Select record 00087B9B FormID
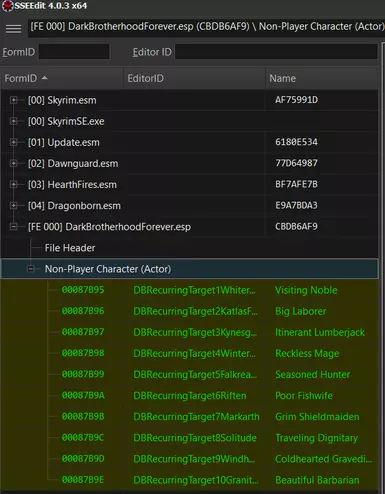The image size is (385, 494). 83,416
